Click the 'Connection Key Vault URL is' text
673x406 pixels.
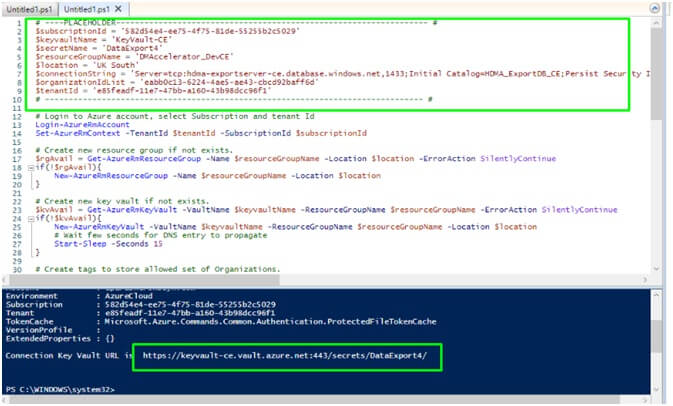point(69,356)
